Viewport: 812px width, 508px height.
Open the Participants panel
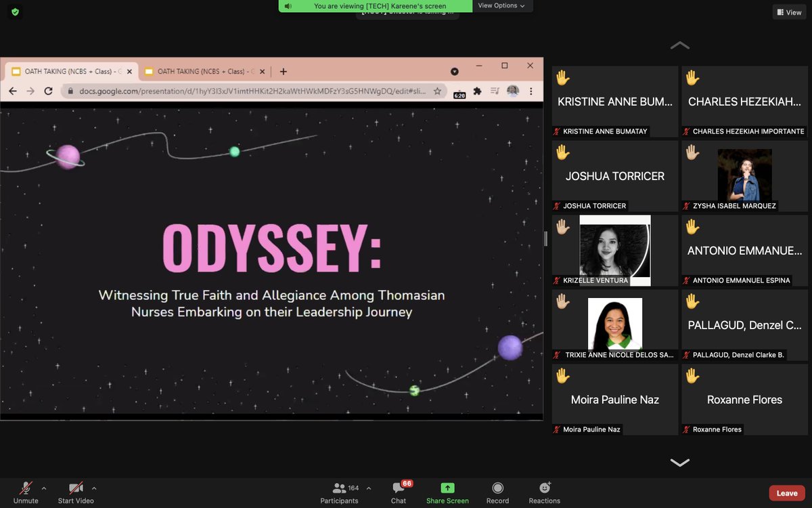[x=340, y=492]
